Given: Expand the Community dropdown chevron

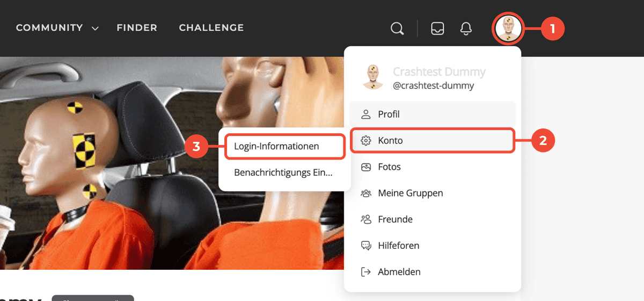Looking at the screenshot, I should 95,28.
